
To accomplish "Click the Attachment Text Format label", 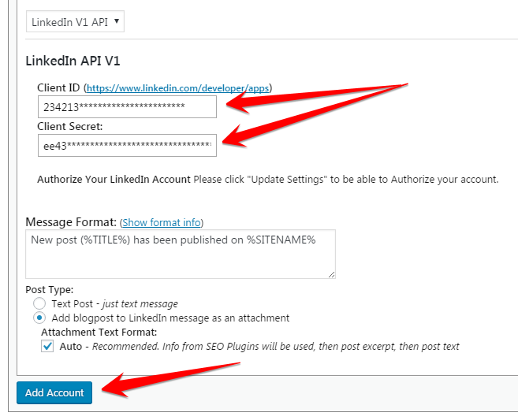I will tap(99, 332).
